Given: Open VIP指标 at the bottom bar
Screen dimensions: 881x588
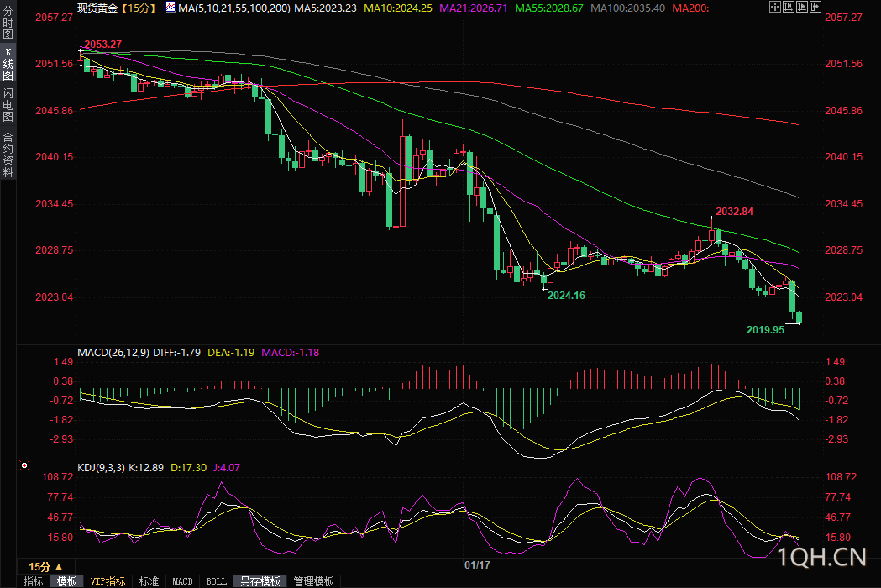Looking at the screenshot, I should click(108, 581).
